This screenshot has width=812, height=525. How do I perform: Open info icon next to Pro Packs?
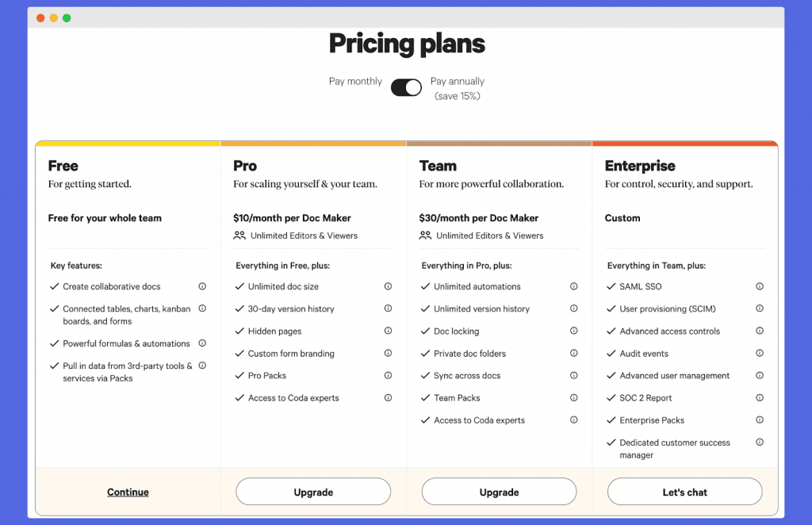coord(388,375)
